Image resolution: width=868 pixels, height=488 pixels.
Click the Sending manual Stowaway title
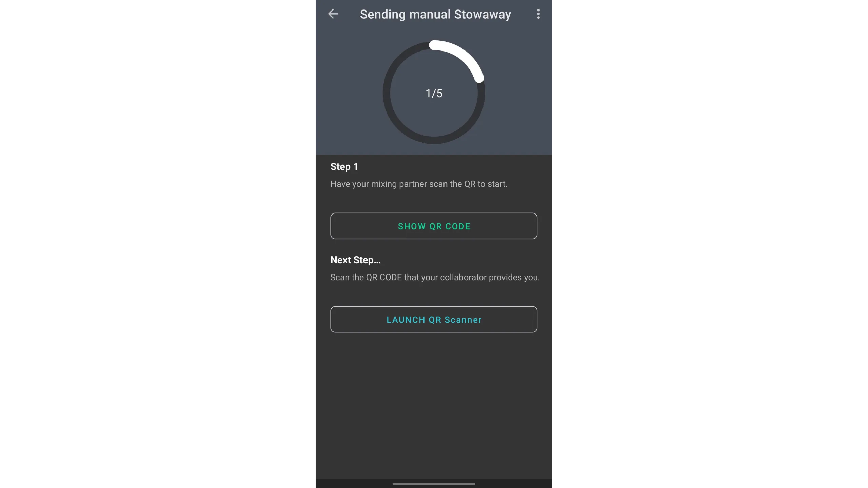[435, 14]
